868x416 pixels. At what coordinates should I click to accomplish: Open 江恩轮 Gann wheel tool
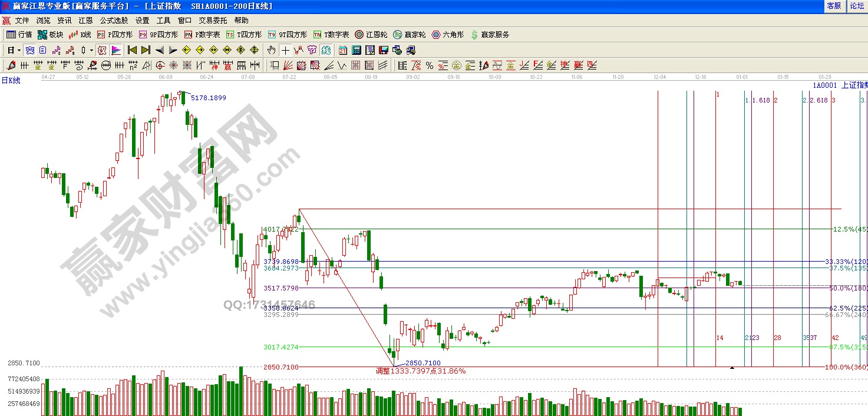coord(371,35)
